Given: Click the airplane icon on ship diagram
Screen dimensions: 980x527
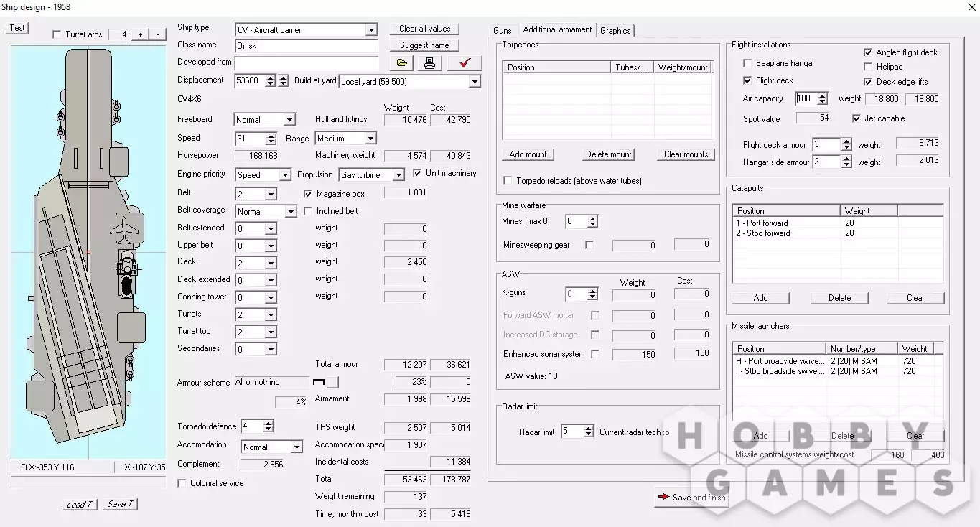Looking at the screenshot, I should click(x=125, y=229).
